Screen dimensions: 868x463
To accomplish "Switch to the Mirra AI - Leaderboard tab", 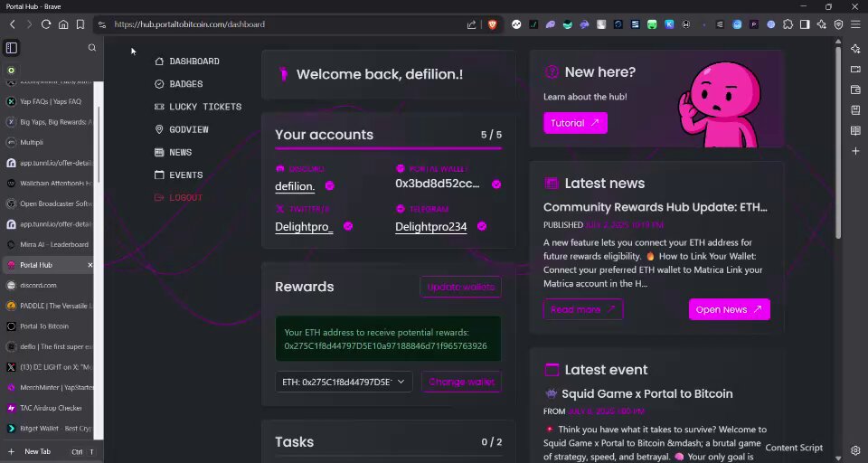I will tap(48, 244).
